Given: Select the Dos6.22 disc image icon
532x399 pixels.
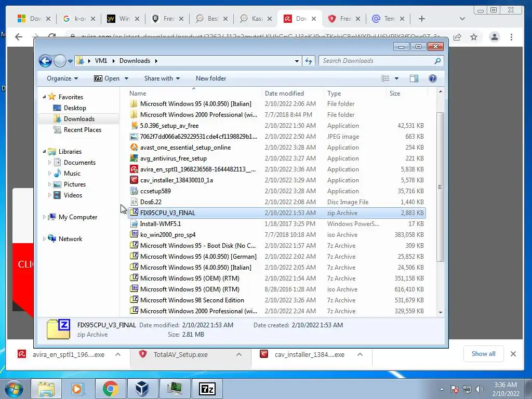Looking at the screenshot, I should 134,202.
